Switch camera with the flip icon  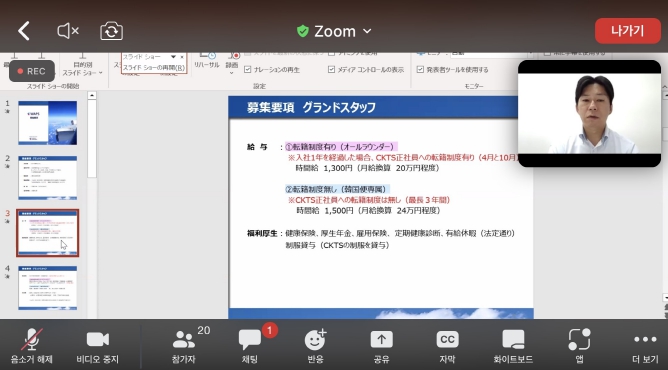(x=112, y=31)
